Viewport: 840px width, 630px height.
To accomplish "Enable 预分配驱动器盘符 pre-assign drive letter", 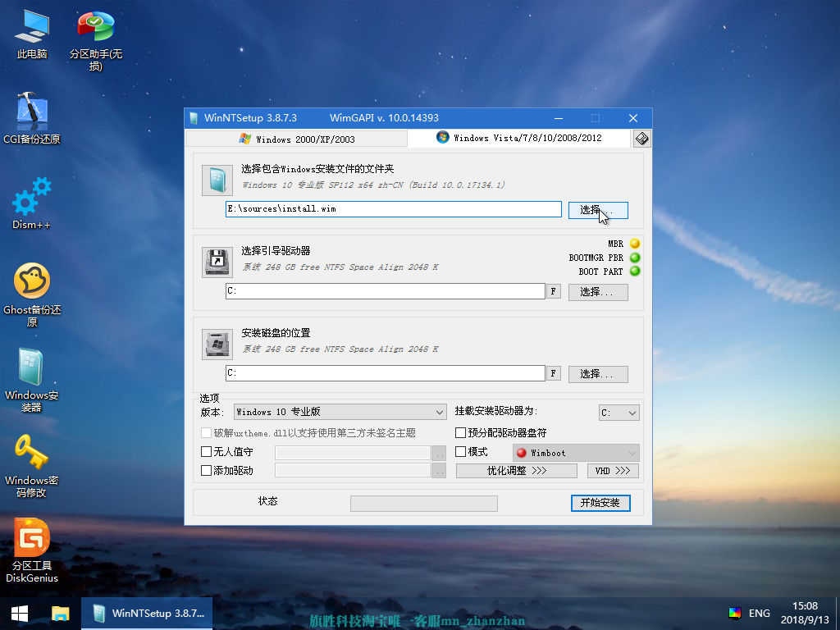I will 460,431.
